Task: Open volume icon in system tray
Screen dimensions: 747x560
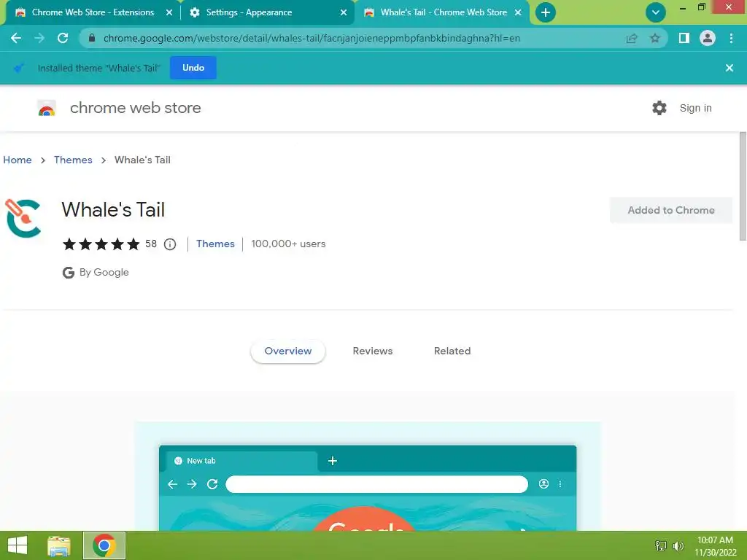Action: pos(678,545)
